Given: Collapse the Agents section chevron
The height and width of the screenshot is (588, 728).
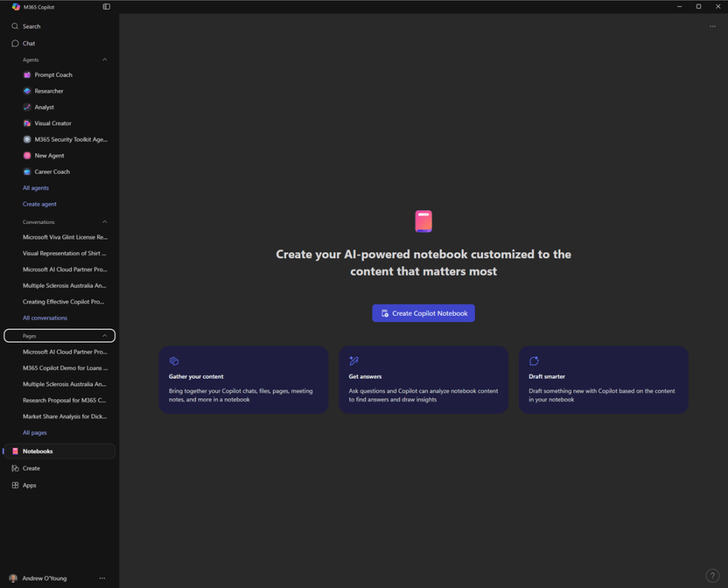Looking at the screenshot, I should (105, 60).
